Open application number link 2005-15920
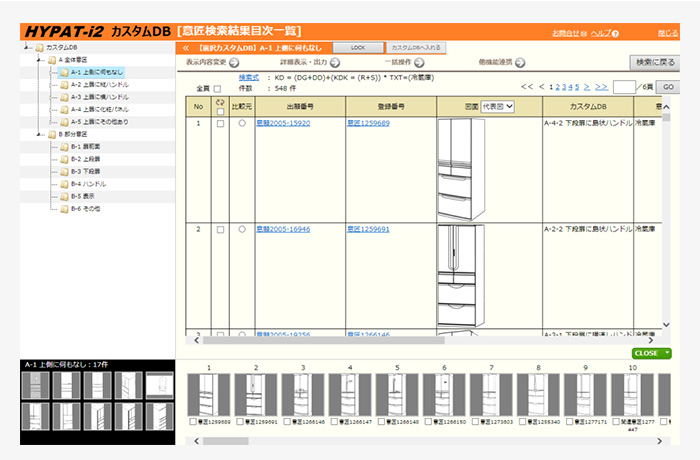The height and width of the screenshot is (460, 700). pos(283,123)
